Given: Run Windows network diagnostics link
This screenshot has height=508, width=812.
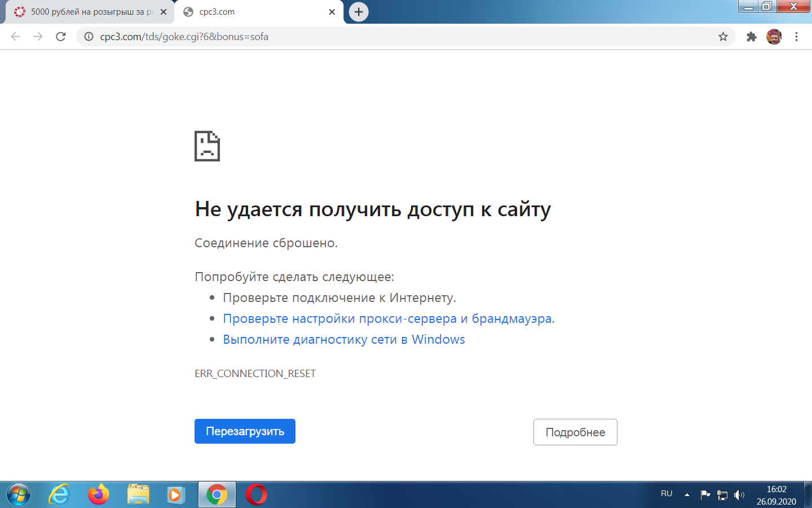Looking at the screenshot, I should (343, 340).
